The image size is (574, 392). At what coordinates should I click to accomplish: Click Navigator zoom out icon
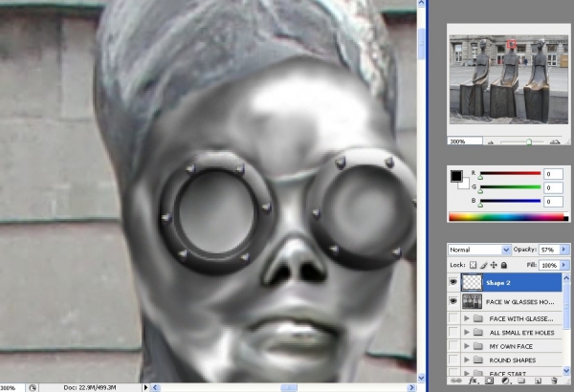491,142
